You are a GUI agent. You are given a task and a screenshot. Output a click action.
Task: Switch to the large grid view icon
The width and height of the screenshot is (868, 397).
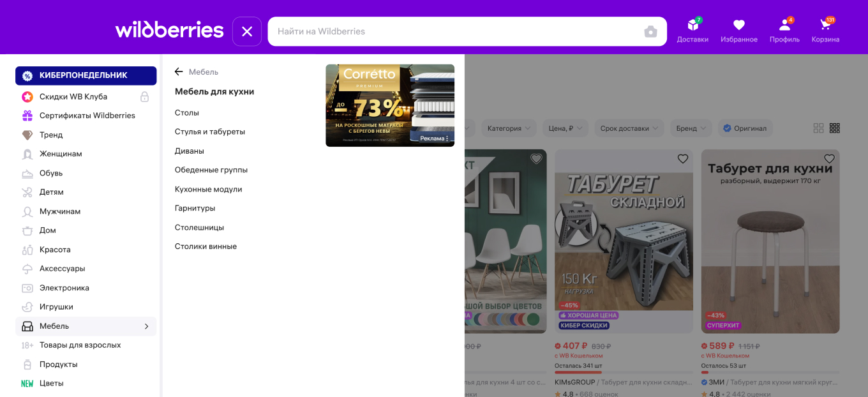pos(818,128)
